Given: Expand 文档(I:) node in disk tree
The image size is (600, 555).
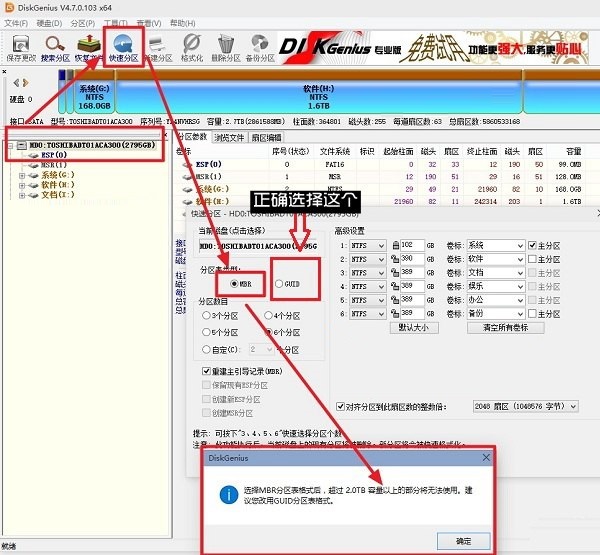Looking at the screenshot, I should coord(22,195).
